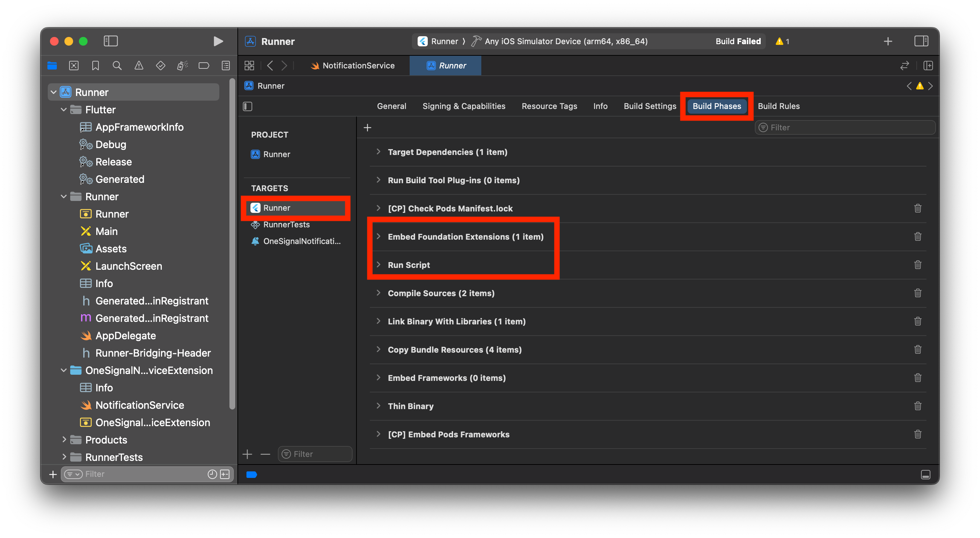Toggle the inspector panel on the right

921,41
